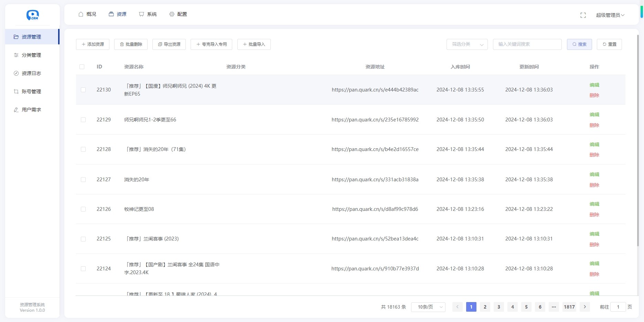Click the 输入关键词搜索 search field
Image resolution: width=644 pixels, height=322 pixels.
tap(527, 44)
